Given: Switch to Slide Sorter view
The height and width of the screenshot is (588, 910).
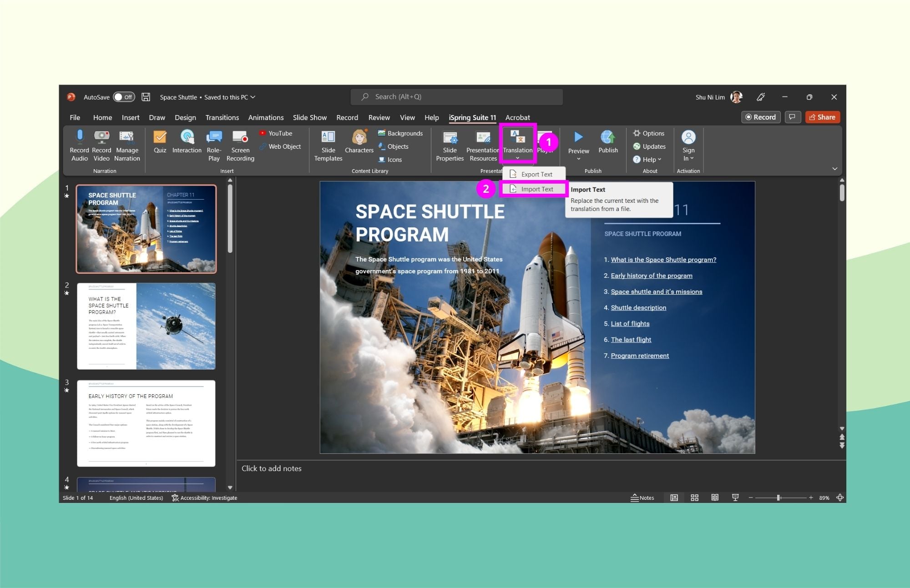Looking at the screenshot, I should (x=694, y=498).
